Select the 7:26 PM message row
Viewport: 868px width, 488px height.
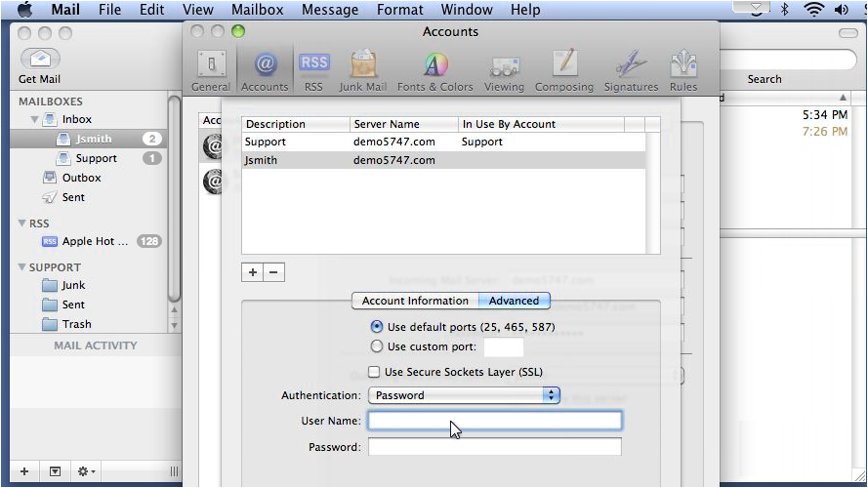coord(786,131)
